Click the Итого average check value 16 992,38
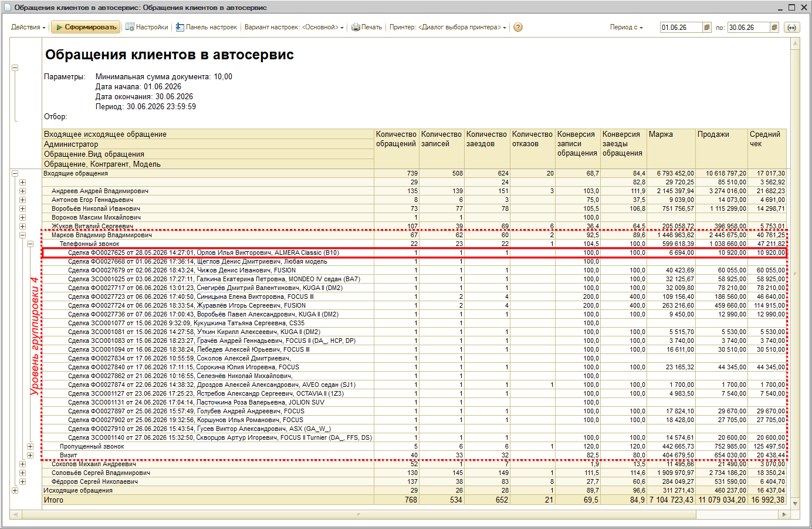 (x=768, y=500)
